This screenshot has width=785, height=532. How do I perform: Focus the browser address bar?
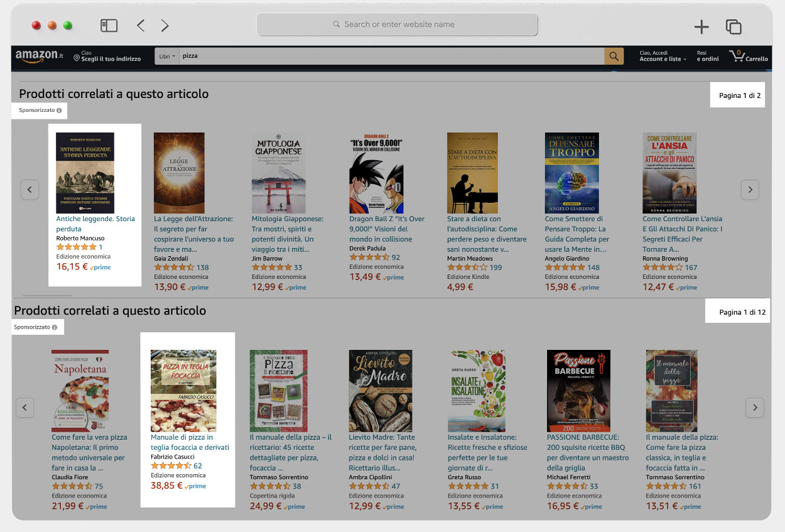(x=398, y=24)
